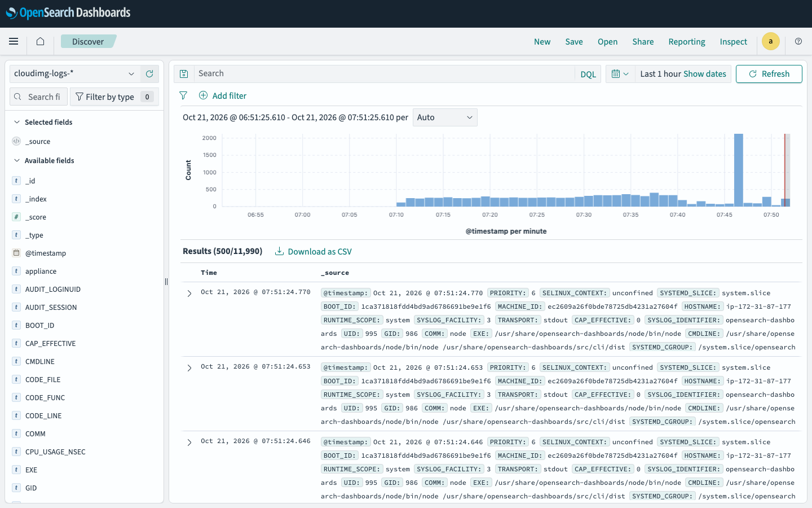Image resolution: width=812 pixels, height=508 pixels.
Task: Click the _source field type icon
Action: pos(16,142)
